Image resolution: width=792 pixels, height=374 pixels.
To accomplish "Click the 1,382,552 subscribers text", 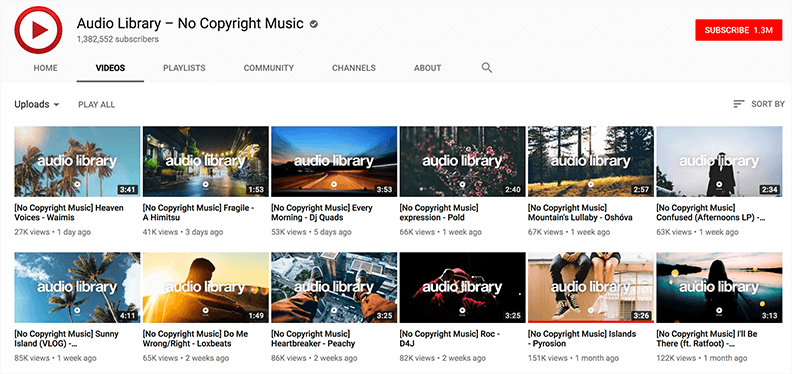I will tap(118, 39).
